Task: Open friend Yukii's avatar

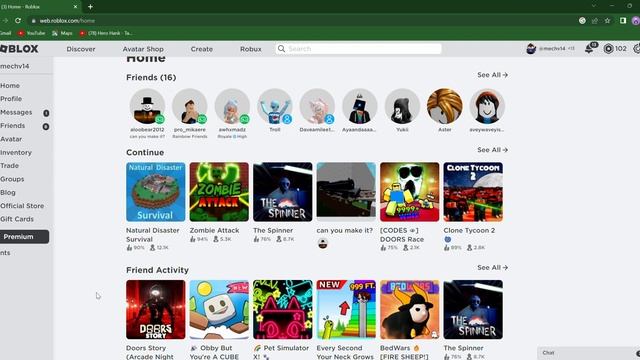Action: pos(402,107)
